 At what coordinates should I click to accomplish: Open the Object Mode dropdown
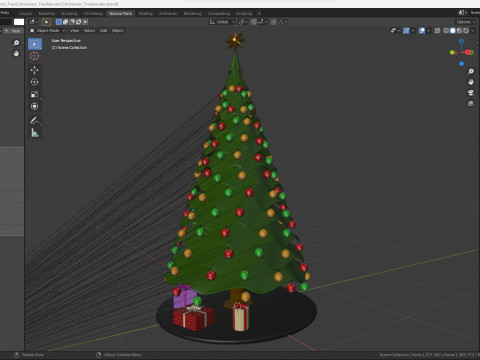coord(48,31)
